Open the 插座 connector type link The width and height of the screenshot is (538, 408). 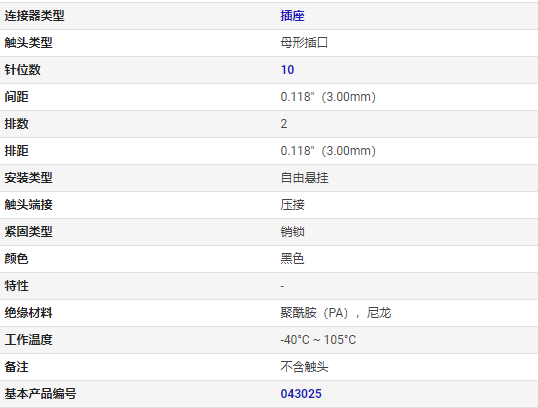coord(292,16)
